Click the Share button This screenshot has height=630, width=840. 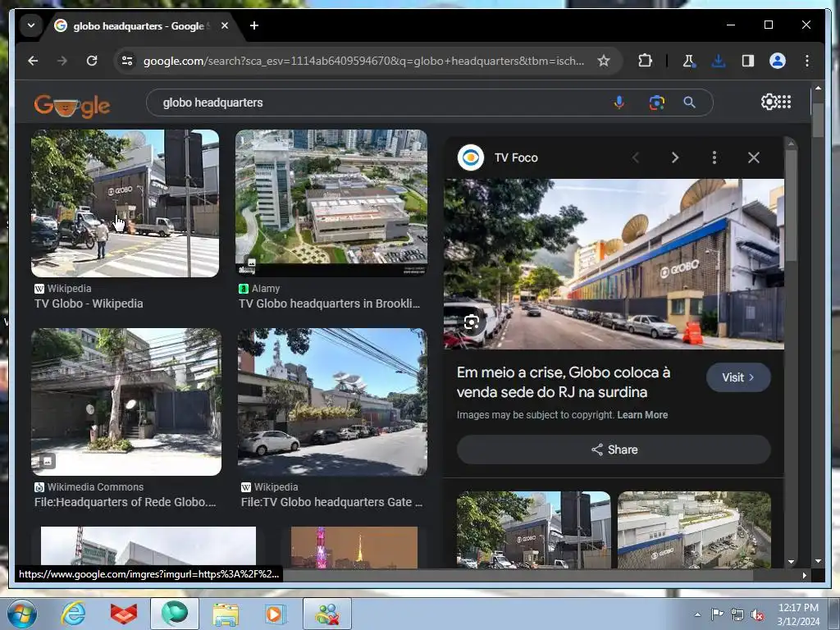pos(614,450)
